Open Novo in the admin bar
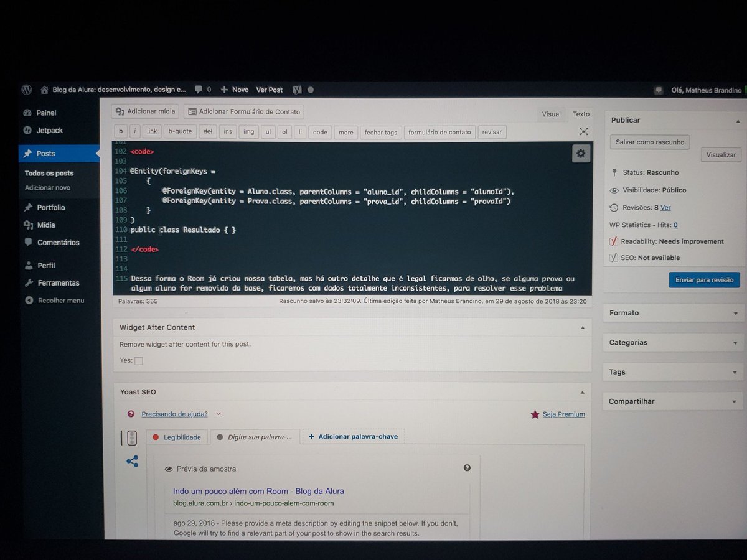Screen dimensions: 747x560 234,90
